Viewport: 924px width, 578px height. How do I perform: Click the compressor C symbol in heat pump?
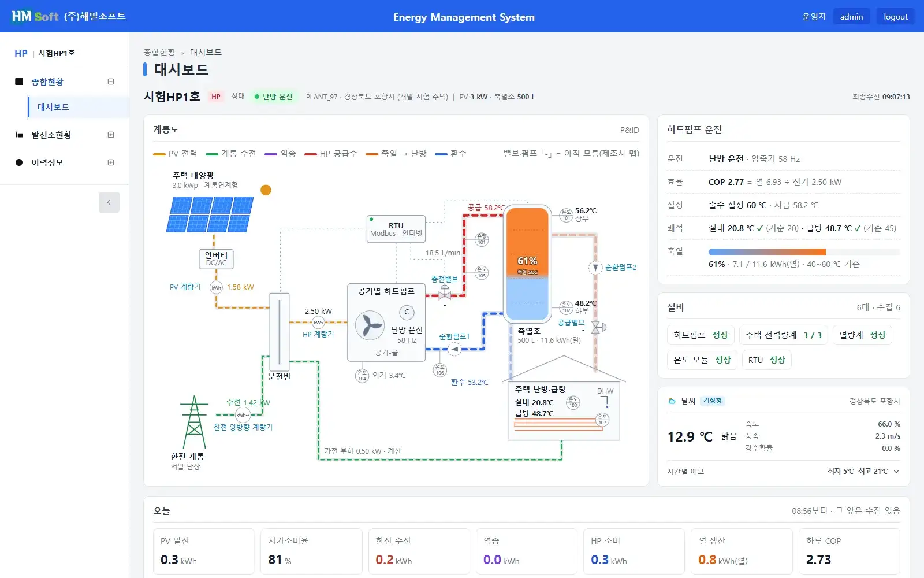tap(407, 312)
